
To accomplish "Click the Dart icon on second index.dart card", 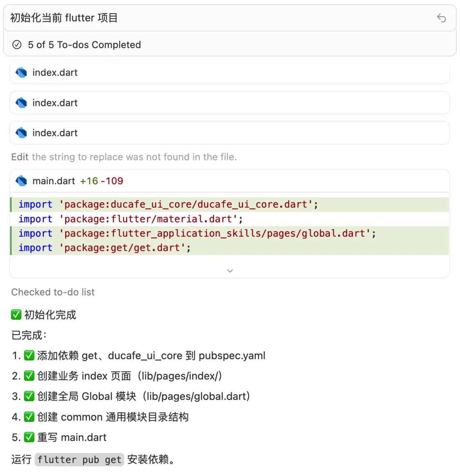I will point(21,103).
